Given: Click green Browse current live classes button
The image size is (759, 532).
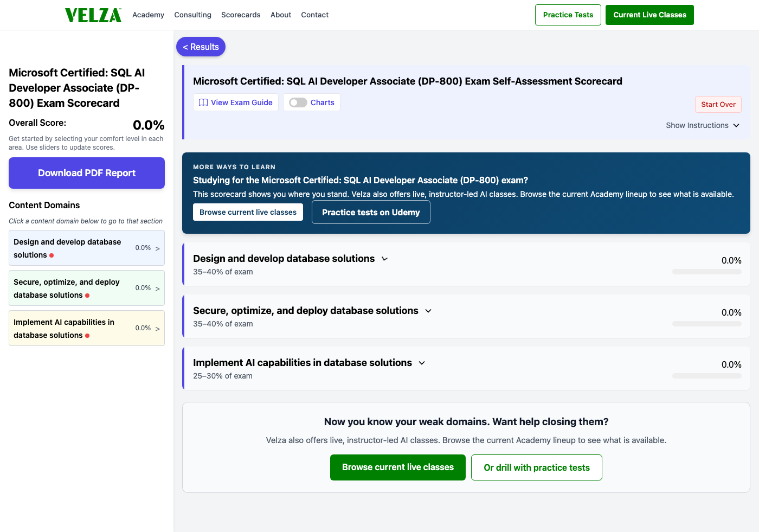Looking at the screenshot, I should point(398,467).
